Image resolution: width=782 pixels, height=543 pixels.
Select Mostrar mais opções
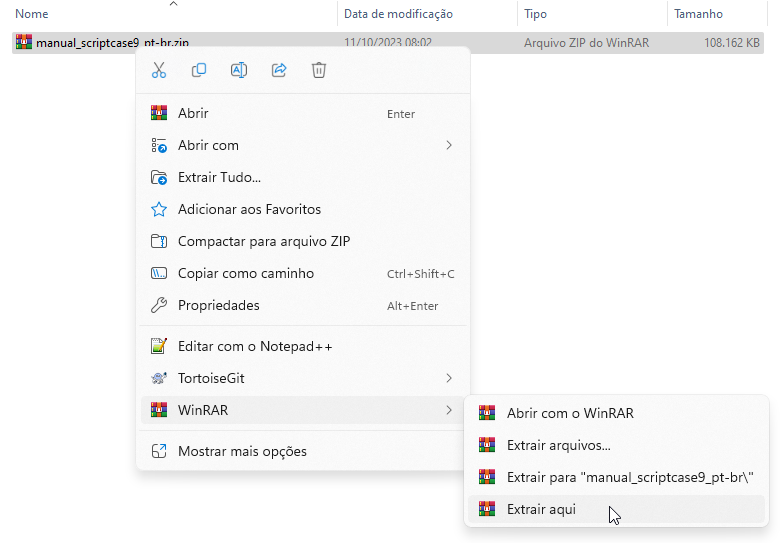tap(303, 451)
